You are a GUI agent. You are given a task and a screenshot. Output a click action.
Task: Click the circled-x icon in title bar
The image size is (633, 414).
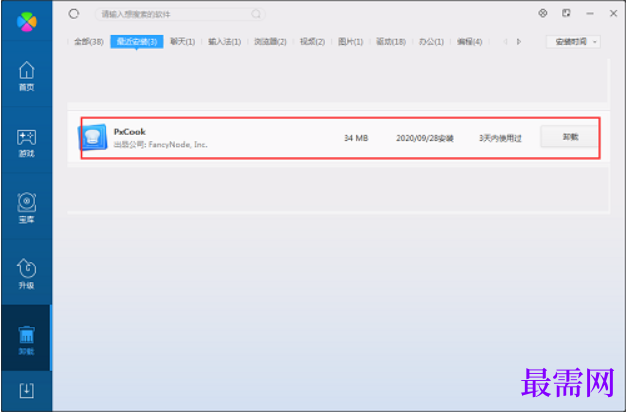pyautogui.click(x=543, y=13)
